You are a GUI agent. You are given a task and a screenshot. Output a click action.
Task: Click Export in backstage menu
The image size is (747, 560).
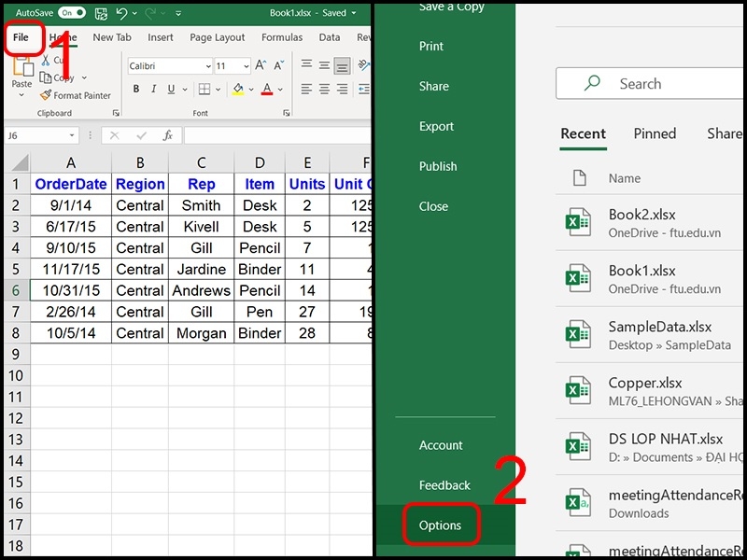point(436,126)
